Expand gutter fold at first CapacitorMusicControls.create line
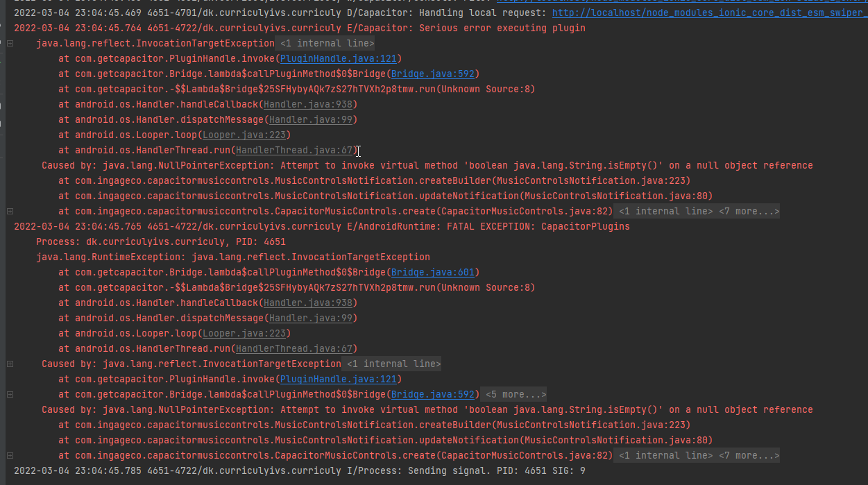Screen dimensions: 868x485 pyautogui.click(x=10, y=211)
